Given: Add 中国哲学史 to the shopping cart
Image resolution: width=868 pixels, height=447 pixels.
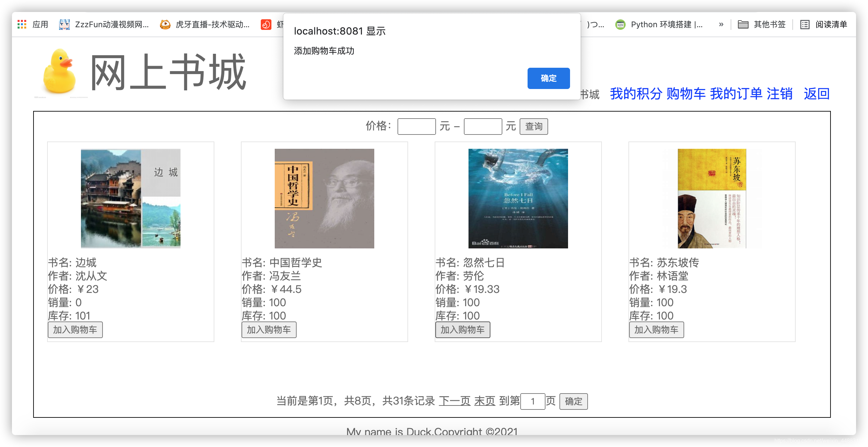Looking at the screenshot, I should coord(269,329).
